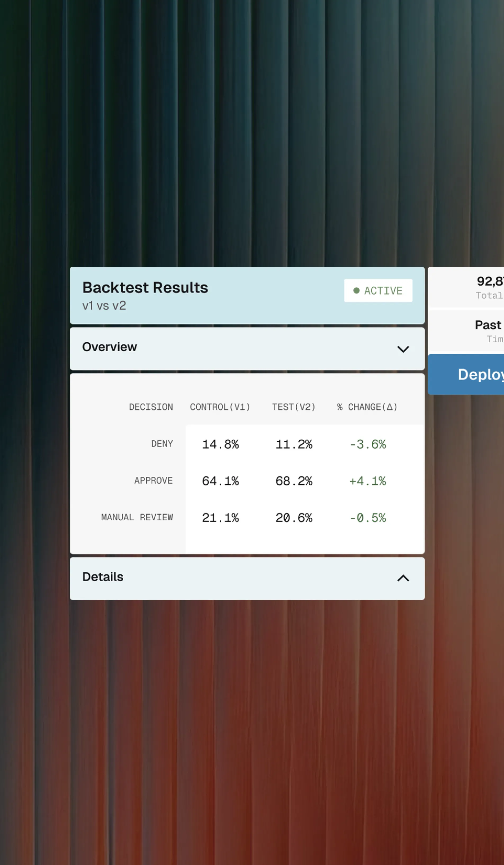The image size is (504, 865).
Task: Click the -3.6% change value
Action: click(x=368, y=444)
